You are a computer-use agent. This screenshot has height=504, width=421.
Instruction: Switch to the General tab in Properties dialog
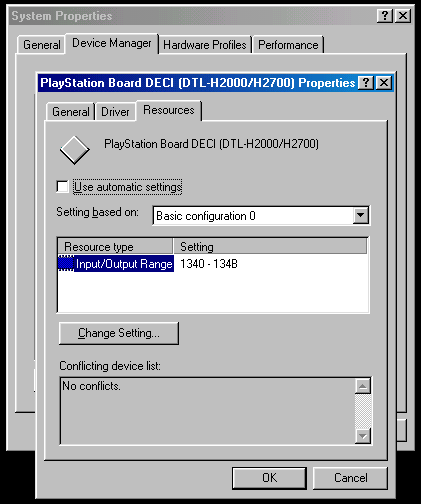pos(71,112)
